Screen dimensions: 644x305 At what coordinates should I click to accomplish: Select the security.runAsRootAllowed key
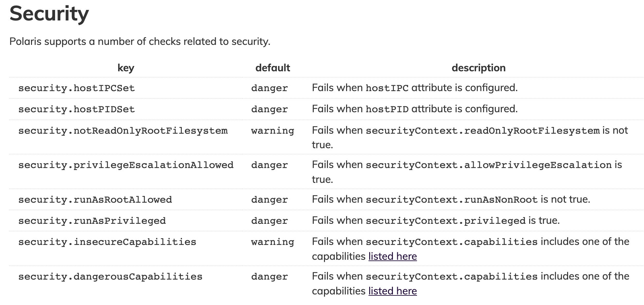(95, 200)
